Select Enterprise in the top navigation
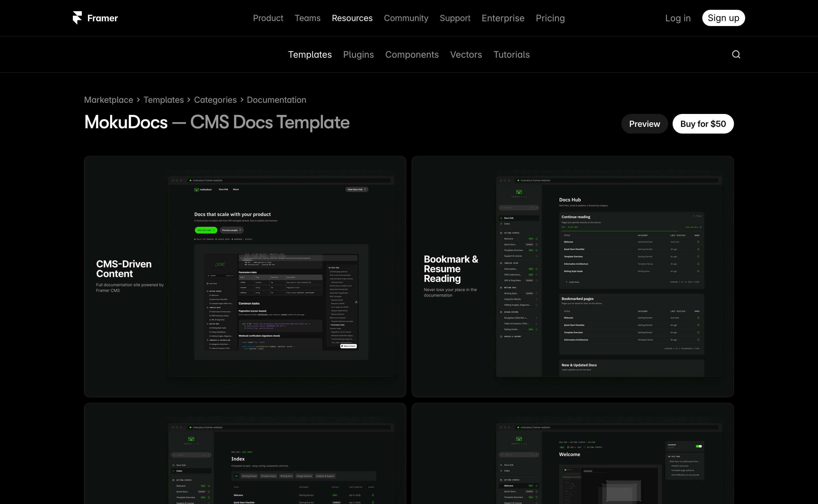Screen dimensions: 818x504 click(x=503, y=18)
